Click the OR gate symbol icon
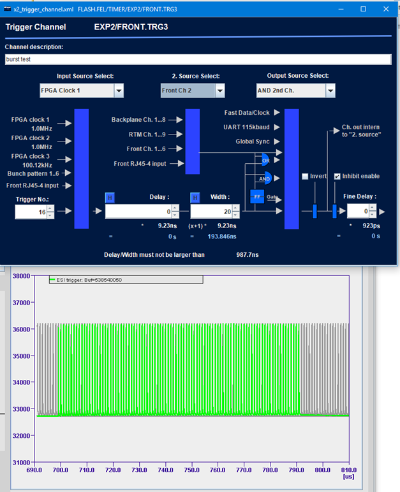 (266, 160)
